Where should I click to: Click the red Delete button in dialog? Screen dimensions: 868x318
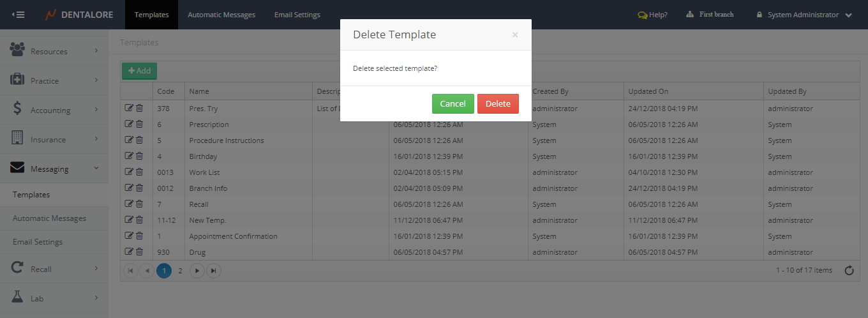498,103
